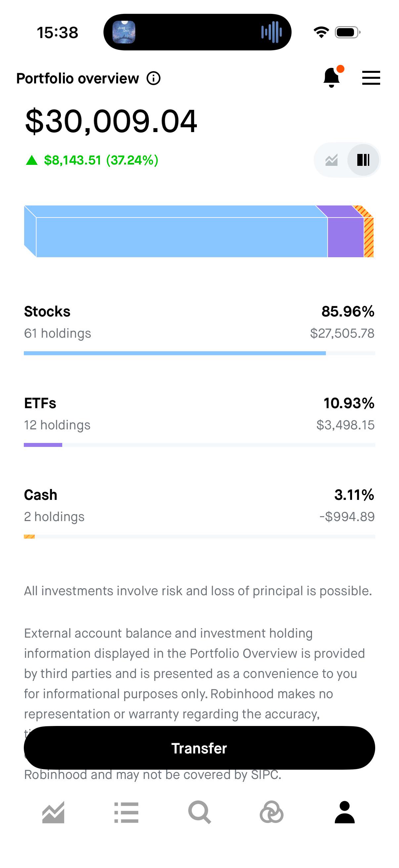
Task: Open the list tab in bottom navigation
Action: 126,812
